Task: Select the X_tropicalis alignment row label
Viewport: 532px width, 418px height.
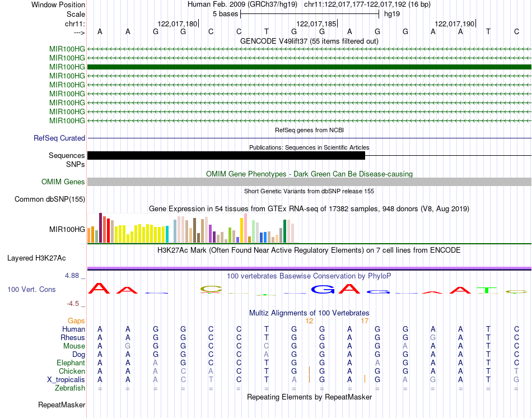Action: click(x=66, y=380)
